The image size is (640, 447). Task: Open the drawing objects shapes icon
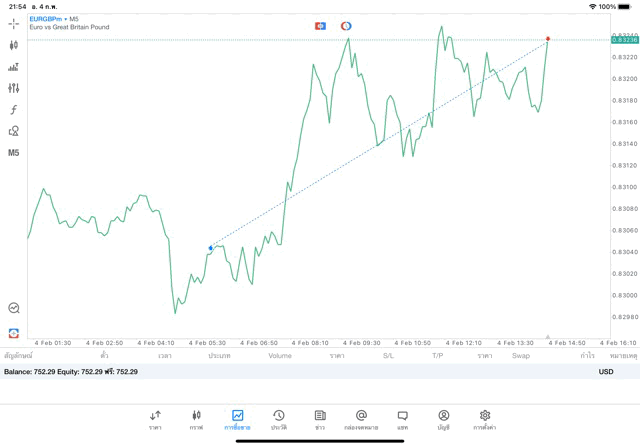13,131
